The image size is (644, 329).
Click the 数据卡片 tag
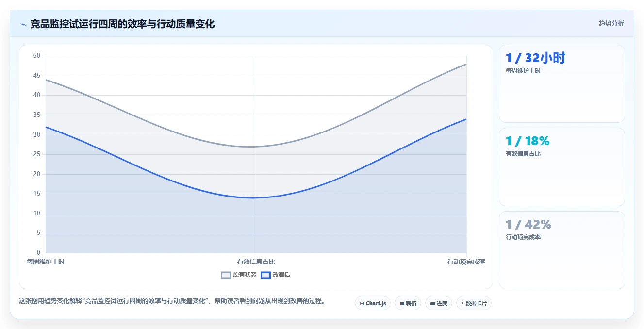pyautogui.click(x=474, y=303)
